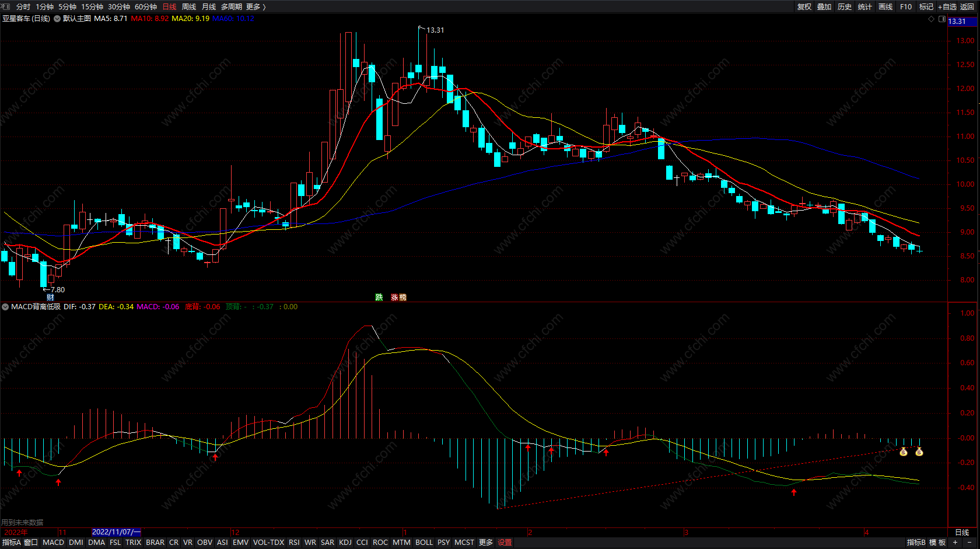This screenshot has width=980, height=549.
Task: Toggle the side panel icon near 13.31
Action: click(x=942, y=19)
